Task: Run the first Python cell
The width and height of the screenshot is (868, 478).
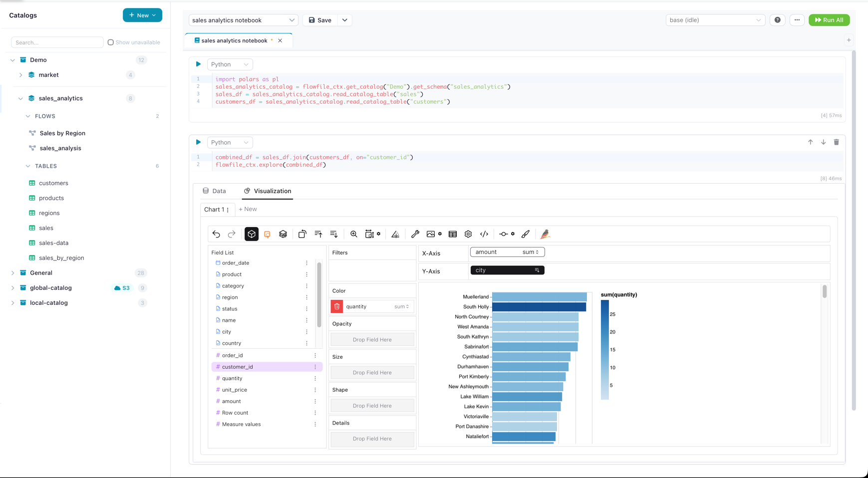Action: coord(198,64)
